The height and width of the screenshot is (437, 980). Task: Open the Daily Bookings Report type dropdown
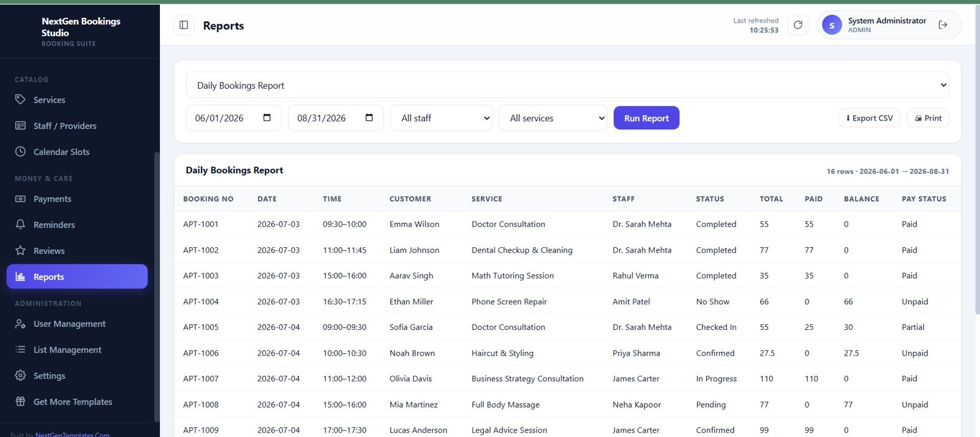point(567,85)
